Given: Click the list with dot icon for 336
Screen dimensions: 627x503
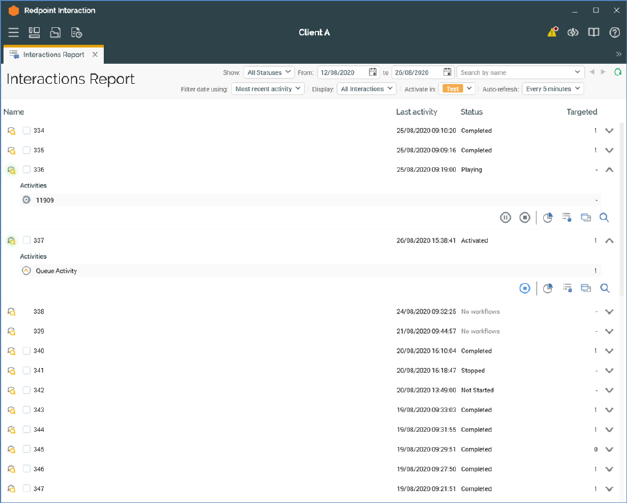Looking at the screenshot, I should [567, 218].
